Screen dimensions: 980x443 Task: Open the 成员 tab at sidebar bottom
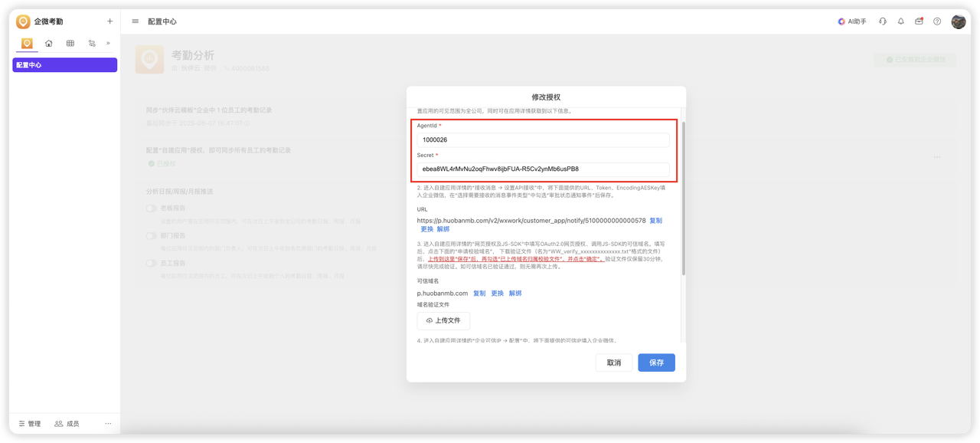pyautogui.click(x=67, y=423)
